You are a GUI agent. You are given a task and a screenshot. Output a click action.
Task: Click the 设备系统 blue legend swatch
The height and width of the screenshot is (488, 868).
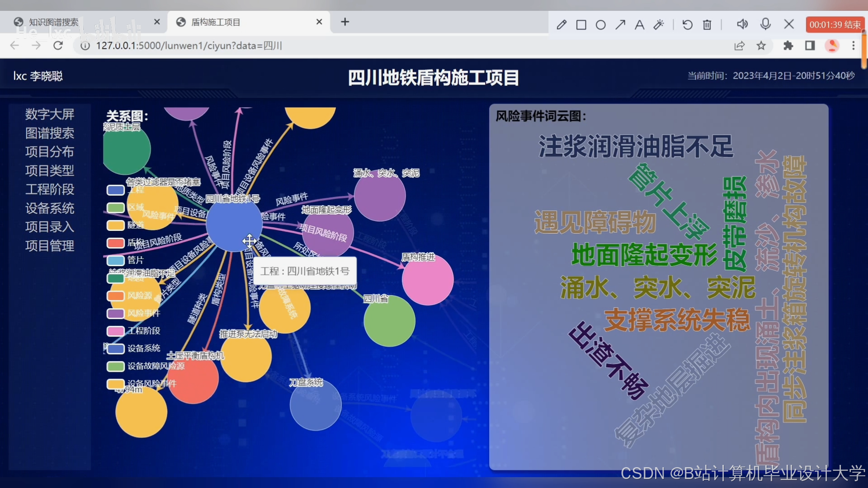pyautogui.click(x=116, y=348)
